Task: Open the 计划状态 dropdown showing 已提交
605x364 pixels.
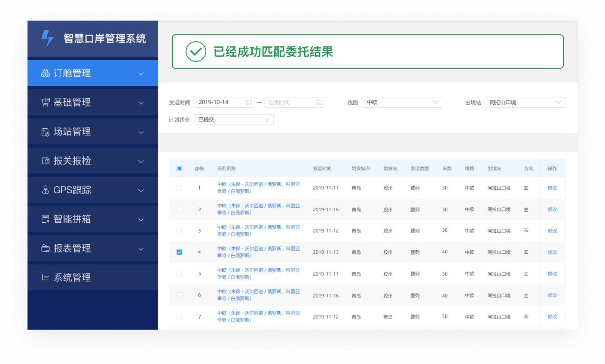Action: 234,119
